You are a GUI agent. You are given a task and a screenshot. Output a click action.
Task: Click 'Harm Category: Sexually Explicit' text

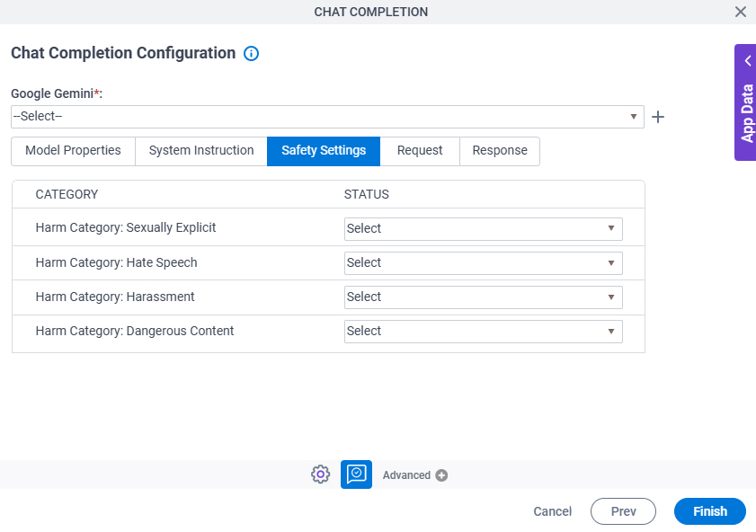pyautogui.click(x=126, y=228)
